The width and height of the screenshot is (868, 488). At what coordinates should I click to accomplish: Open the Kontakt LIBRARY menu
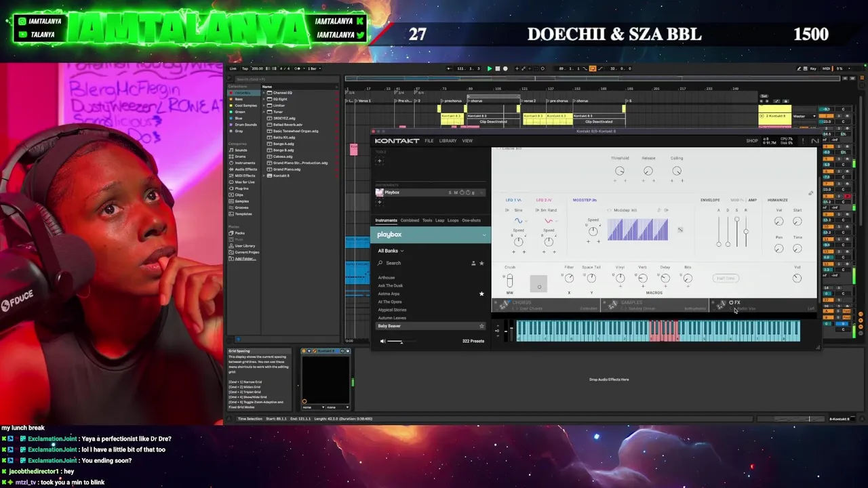point(448,141)
